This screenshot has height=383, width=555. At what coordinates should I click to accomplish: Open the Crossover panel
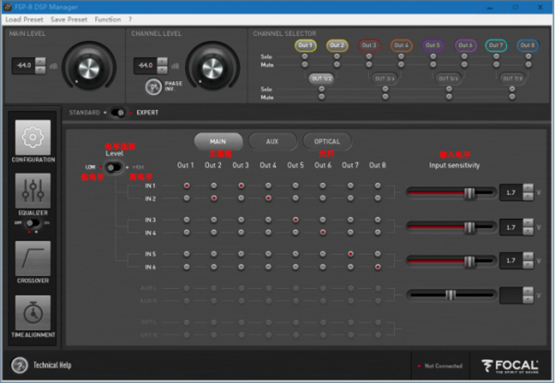(33, 259)
